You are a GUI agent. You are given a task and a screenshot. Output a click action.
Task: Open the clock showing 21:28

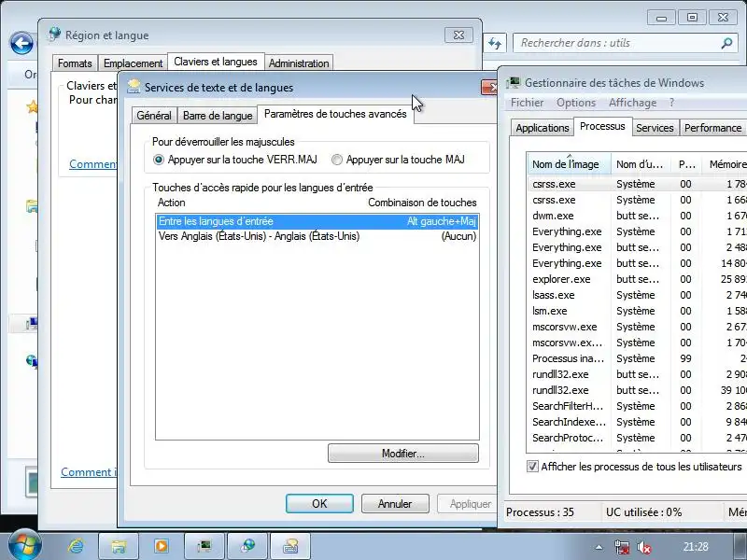click(x=696, y=547)
